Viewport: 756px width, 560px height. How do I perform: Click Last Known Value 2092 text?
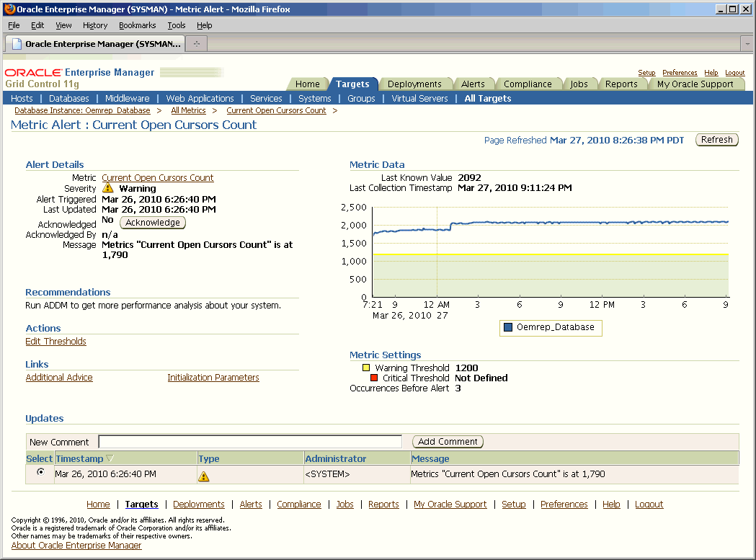[x=469, y=177]
